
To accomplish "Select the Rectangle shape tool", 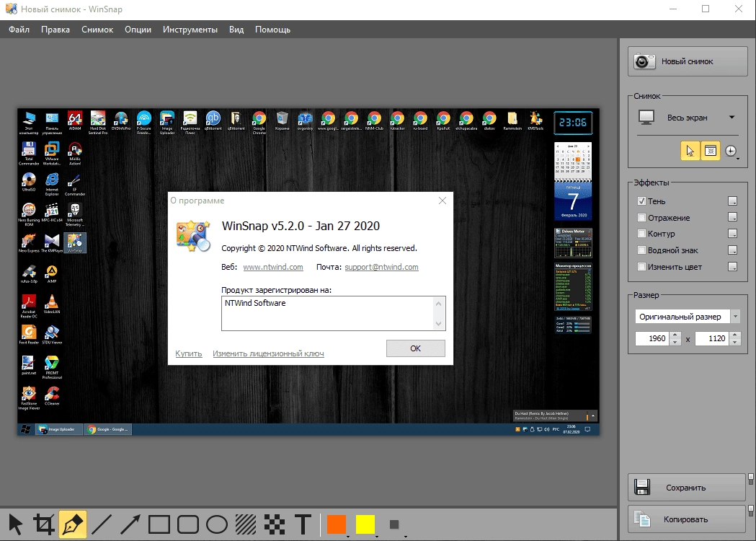I will [x=159, y=524].
